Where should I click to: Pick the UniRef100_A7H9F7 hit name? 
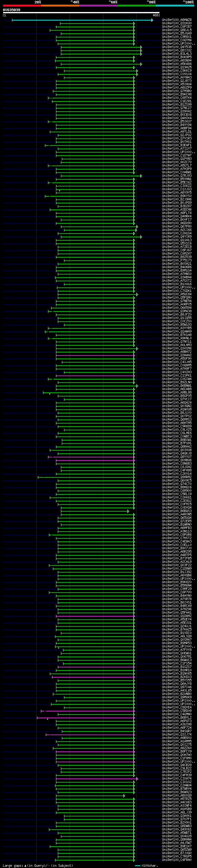point(177,369)
